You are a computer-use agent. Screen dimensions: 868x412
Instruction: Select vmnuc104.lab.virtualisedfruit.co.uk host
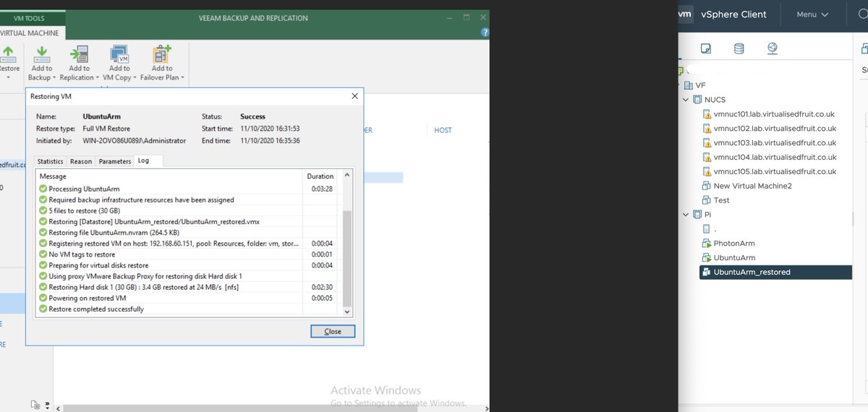(x=775, y=158)
